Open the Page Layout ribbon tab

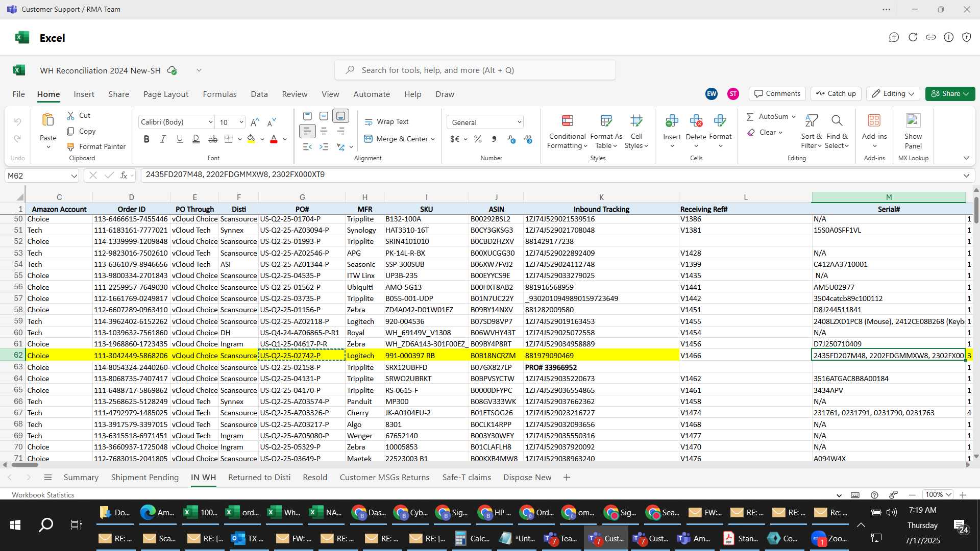pos(166,94)
